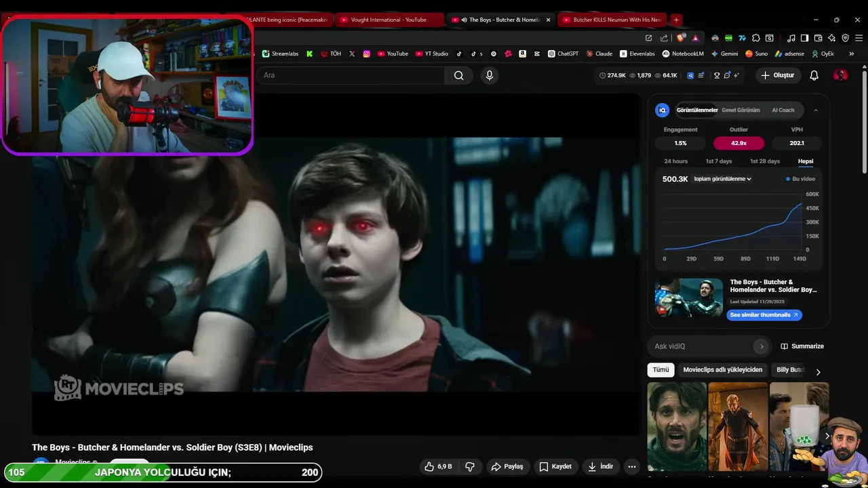The width and height of the screenshot is (868, 488).
Task: Open the Oluştur create menu
Action: [778, 75]
